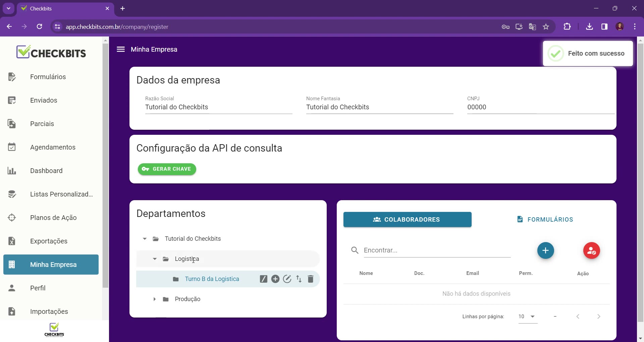Click the Encontrar search field
The height and width of the screenshot is (342, 644).
pos(437,250)
